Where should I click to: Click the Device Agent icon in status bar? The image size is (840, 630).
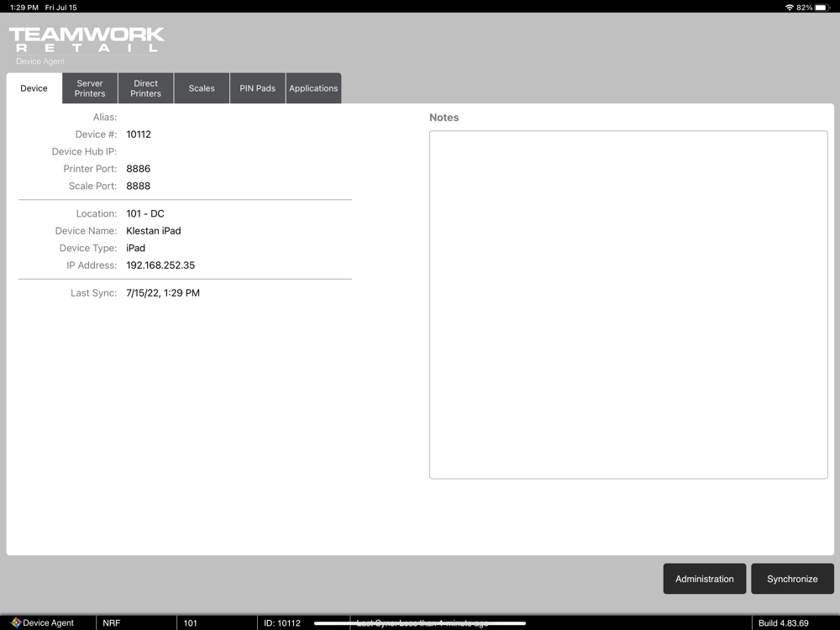coord(16,622)
